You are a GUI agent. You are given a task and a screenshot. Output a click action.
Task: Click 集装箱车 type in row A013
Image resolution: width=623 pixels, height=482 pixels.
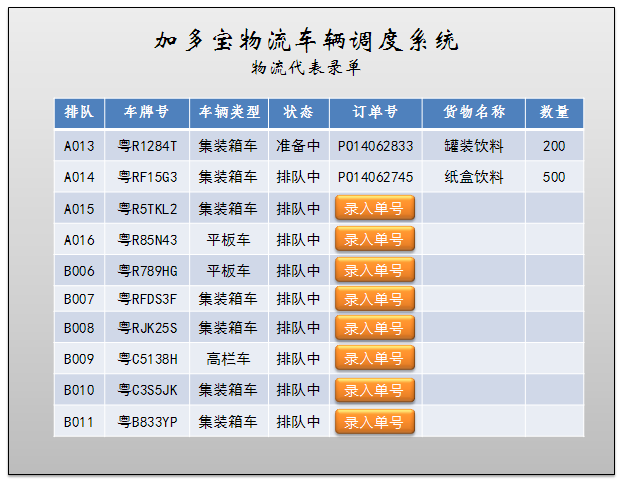pos(229,146)
